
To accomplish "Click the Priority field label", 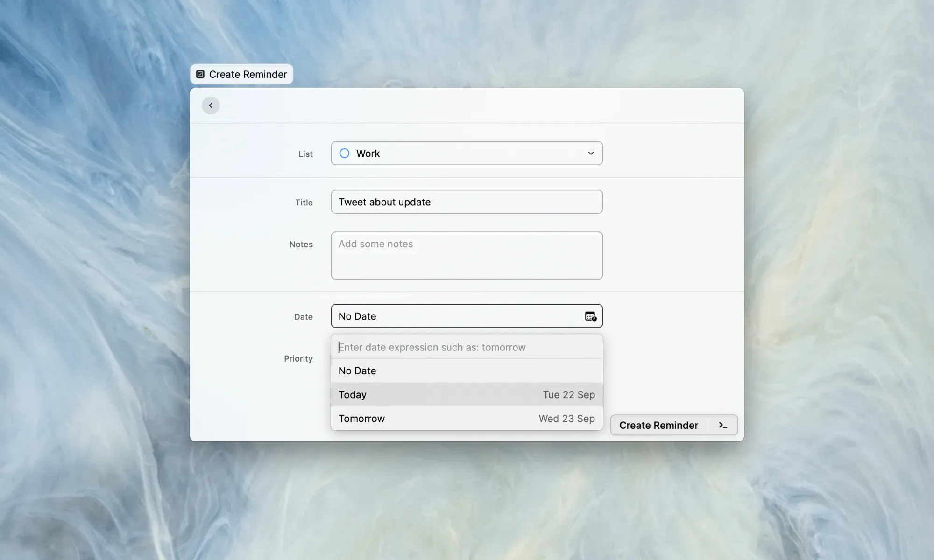I will pos(298,358).
